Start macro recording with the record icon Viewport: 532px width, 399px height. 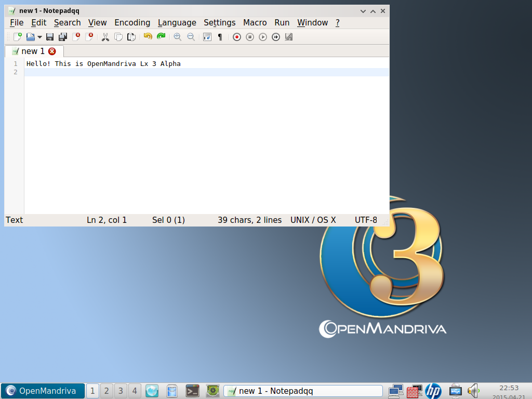coord(237,37)
